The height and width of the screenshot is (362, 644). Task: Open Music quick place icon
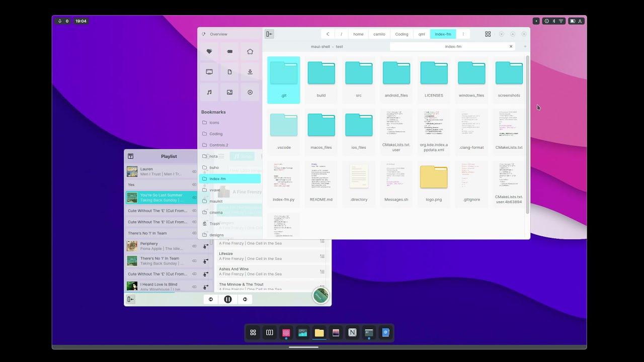point(209,93)
